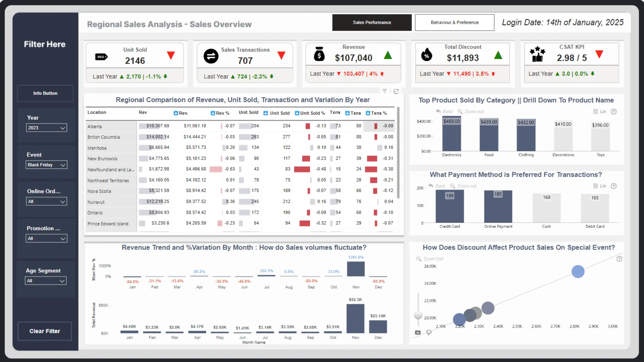644x362 pixels.
Task: Click the Sales Transactions arrows icon
Action: click(211, 56)
